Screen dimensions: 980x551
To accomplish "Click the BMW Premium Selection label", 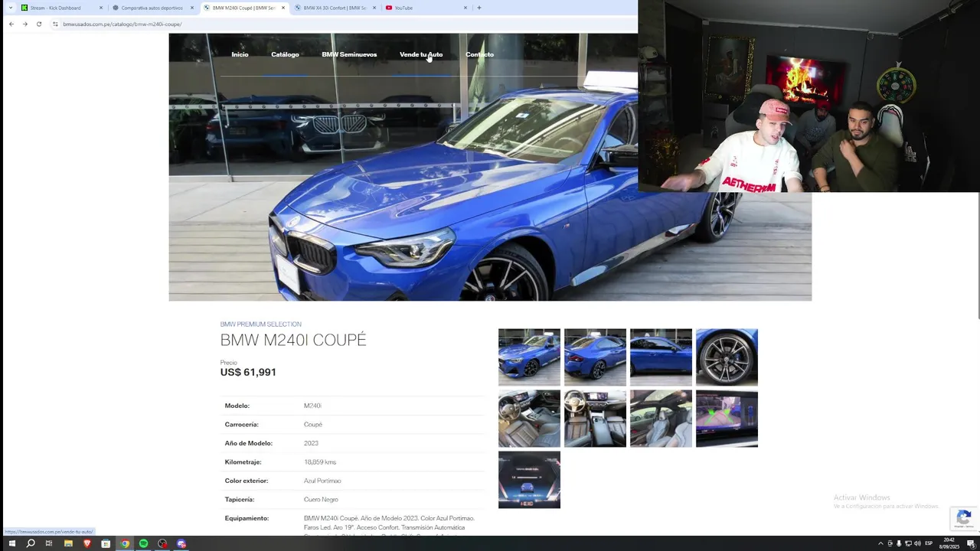I will [260, 324].
